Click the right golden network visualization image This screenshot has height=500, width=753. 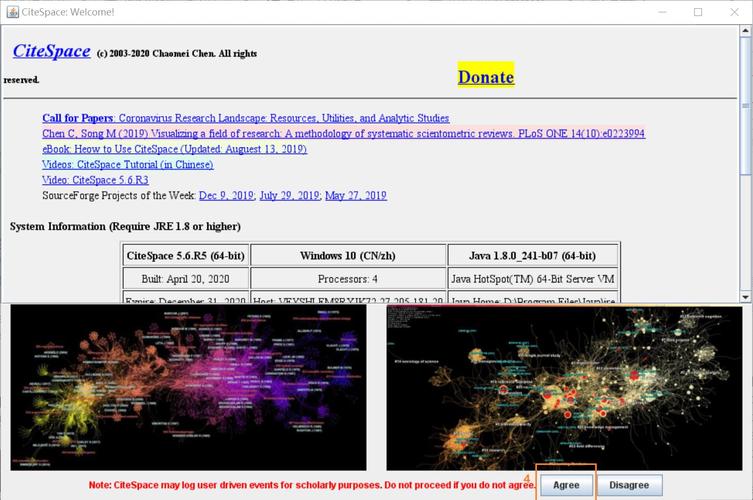coord(564,388)
